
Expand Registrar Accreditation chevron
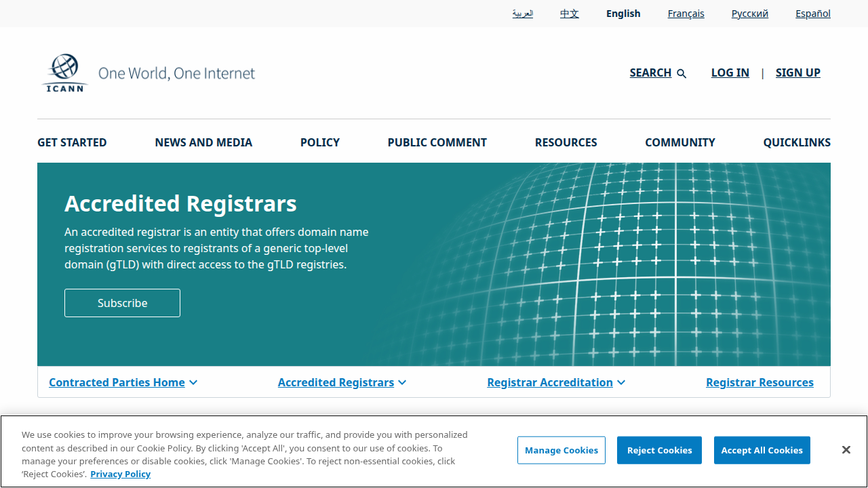coord(621,383)
